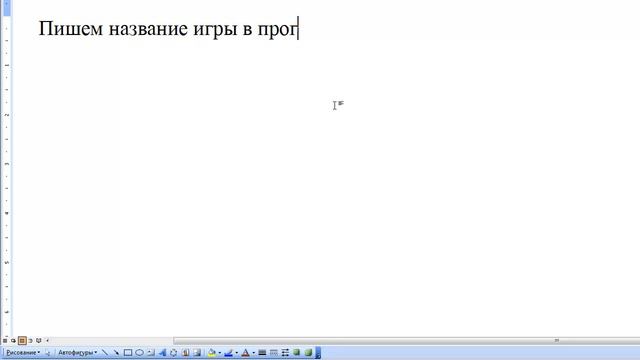Apply the font color
The image size is (640, 360).
tap(245, 353)
